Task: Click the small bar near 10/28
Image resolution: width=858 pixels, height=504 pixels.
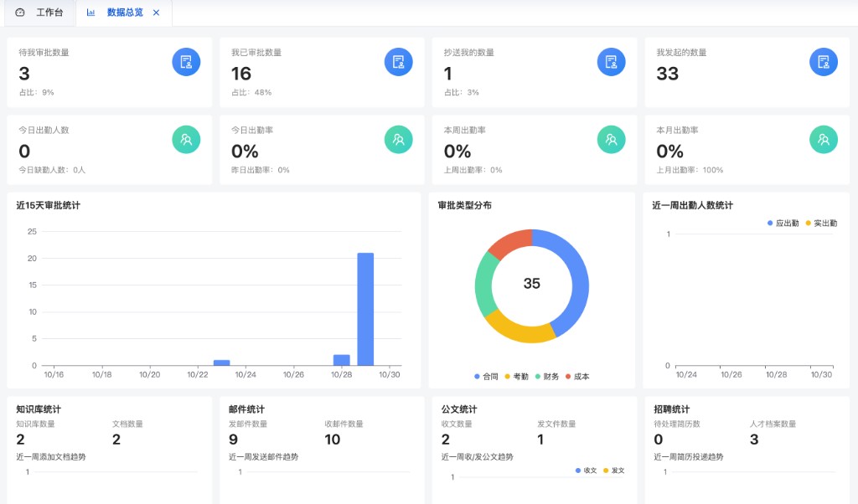Action: point(342,360)
